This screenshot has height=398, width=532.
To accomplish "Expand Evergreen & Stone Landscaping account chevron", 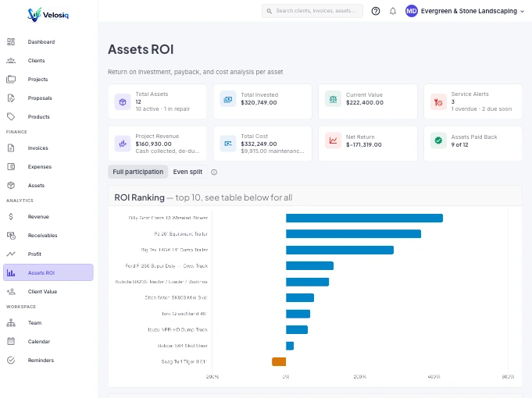I will (522, 12).
